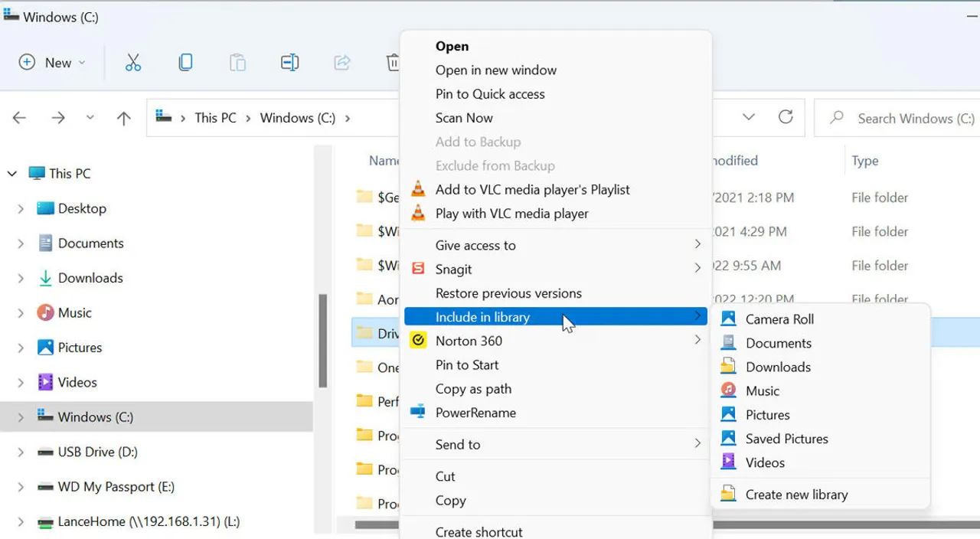Click the Share icon in toolbar
The height and width of the screenshot is (539, 980).
342,63
